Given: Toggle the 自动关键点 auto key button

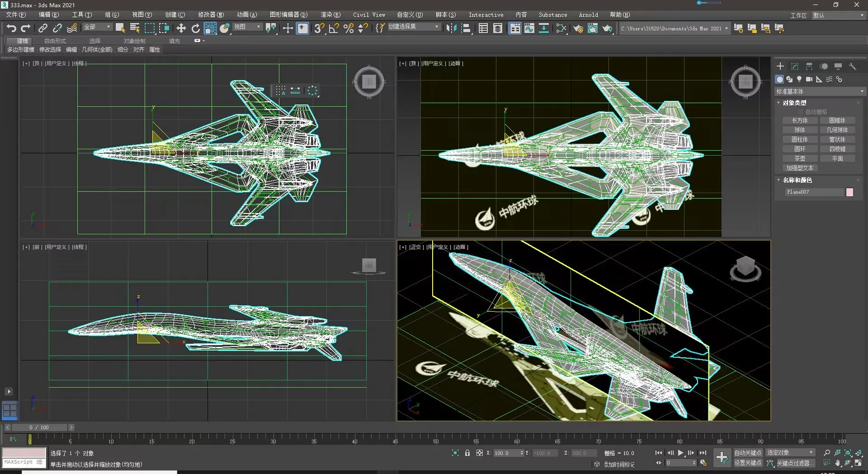Looking at the screenshot, I should pos(748,453).
